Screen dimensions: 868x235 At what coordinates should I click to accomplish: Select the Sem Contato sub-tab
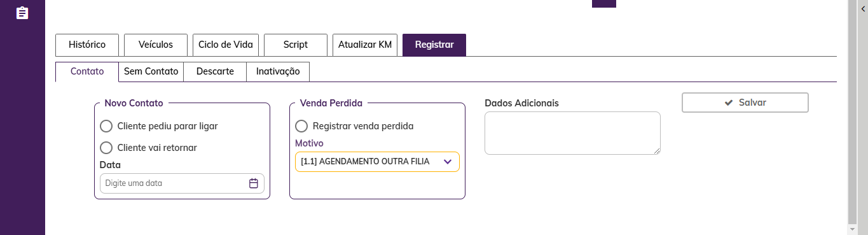point(151,71)
